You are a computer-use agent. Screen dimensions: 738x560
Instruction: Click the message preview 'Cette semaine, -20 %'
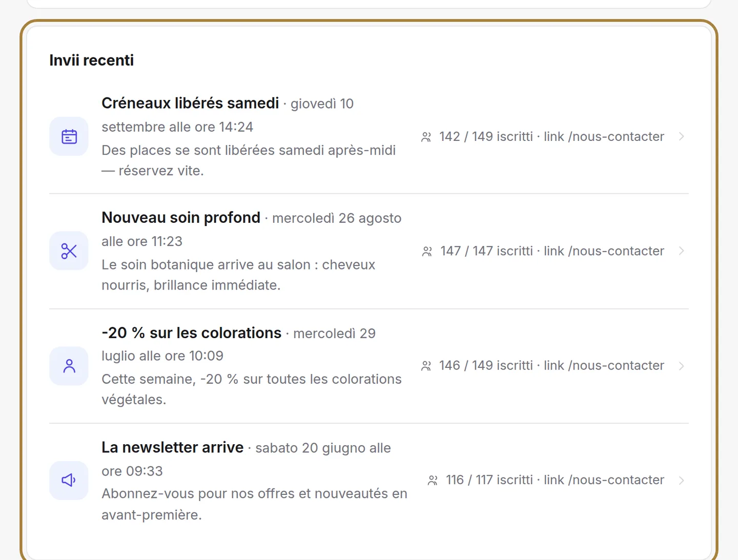coord(252,389)
